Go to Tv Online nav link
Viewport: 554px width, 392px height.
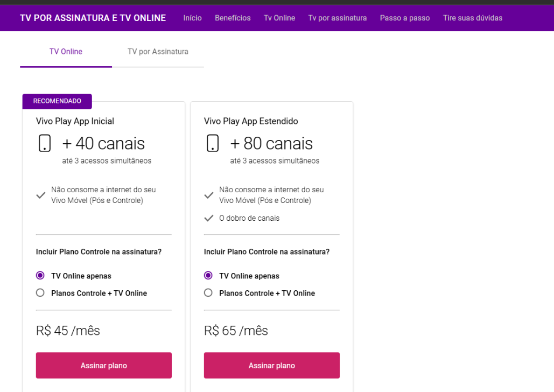tap(279, 18)
